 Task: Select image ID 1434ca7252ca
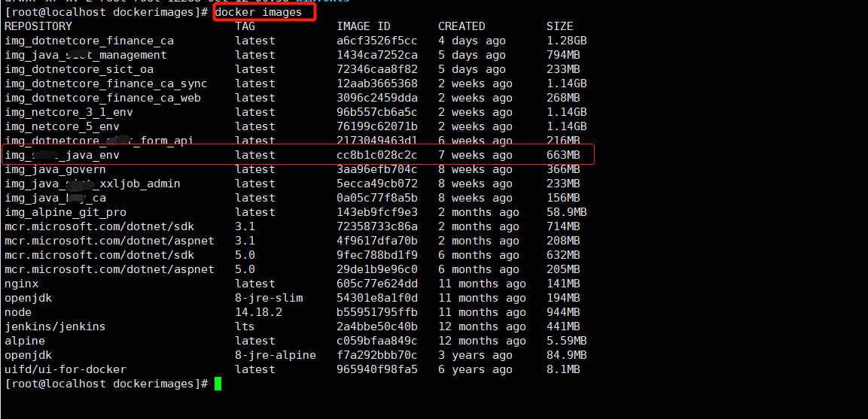pyautogui.click(x=377, y=55)
